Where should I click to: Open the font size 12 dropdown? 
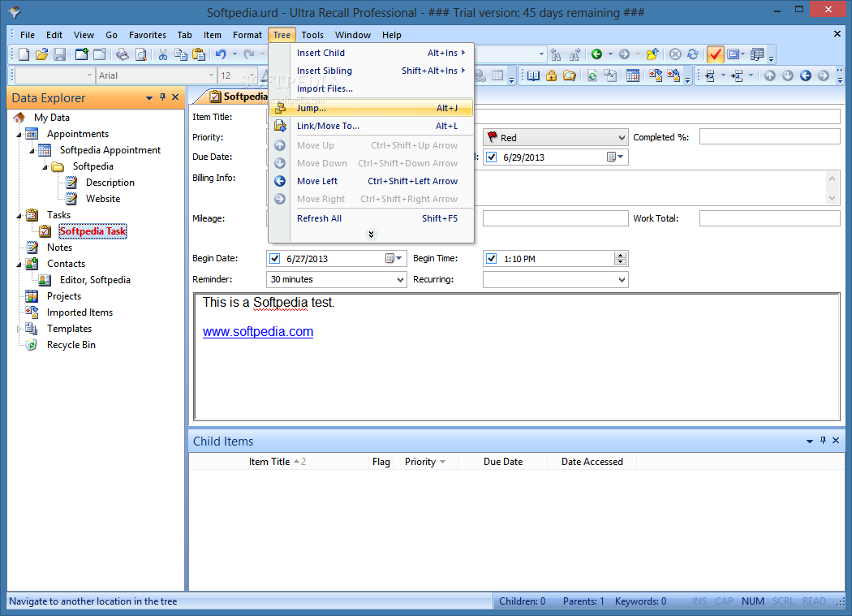(x=252, y=75)
